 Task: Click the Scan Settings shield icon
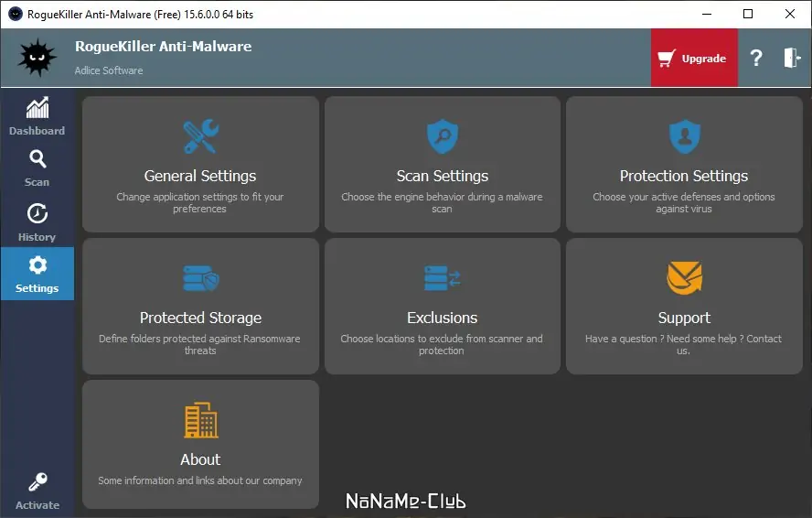tap(443, 136)
